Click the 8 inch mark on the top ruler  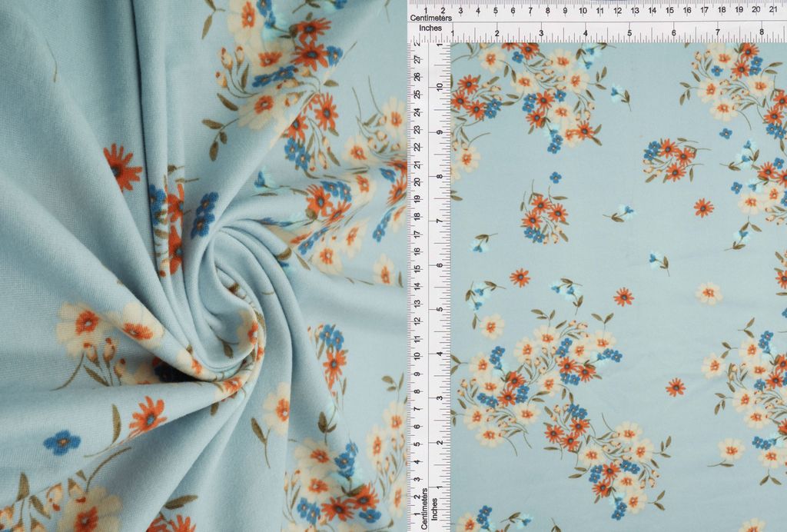coord(762,32)
